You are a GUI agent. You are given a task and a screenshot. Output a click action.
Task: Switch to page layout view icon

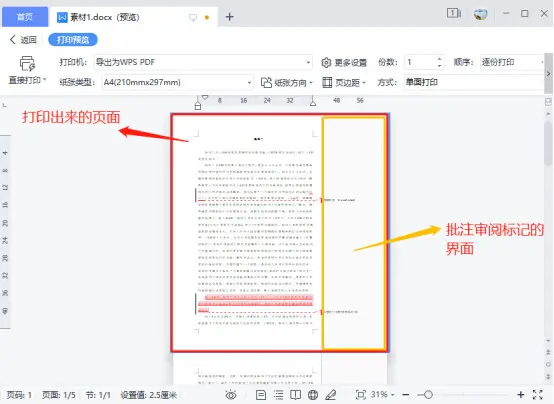261,394
